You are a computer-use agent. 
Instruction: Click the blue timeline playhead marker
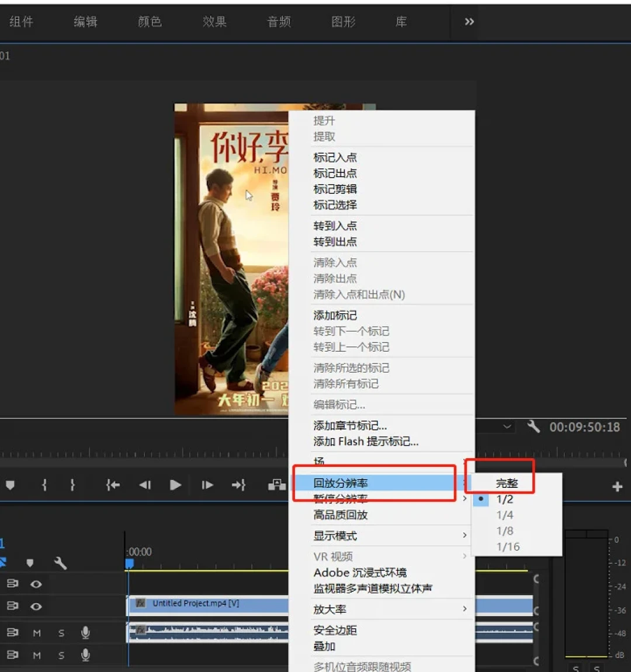tap(129, 563)
